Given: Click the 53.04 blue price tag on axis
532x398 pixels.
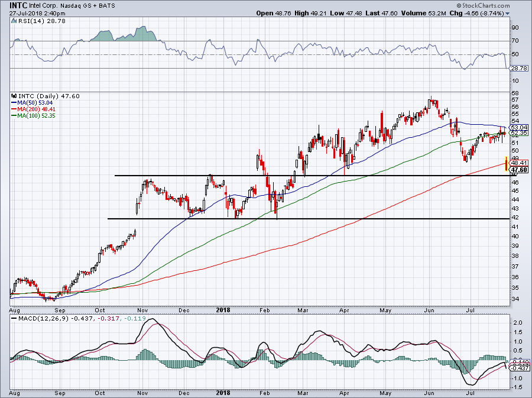Looking at the screenshot, I should click(520, 128).
